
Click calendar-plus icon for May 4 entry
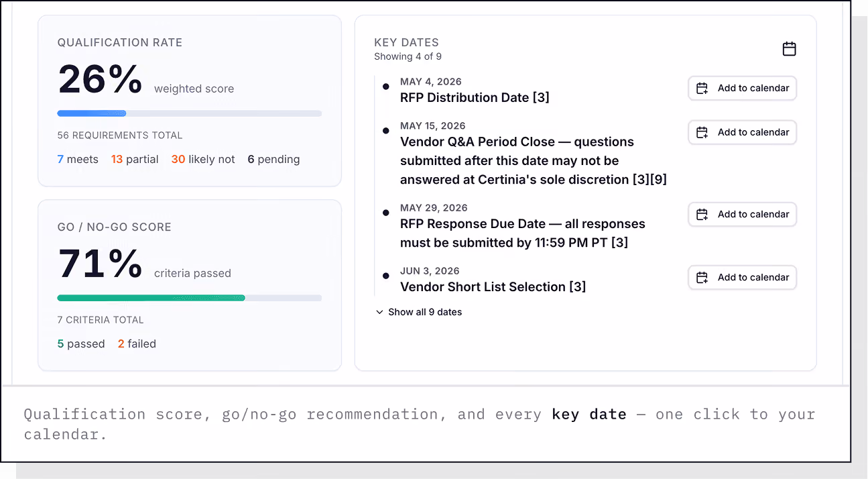[702, 88]
